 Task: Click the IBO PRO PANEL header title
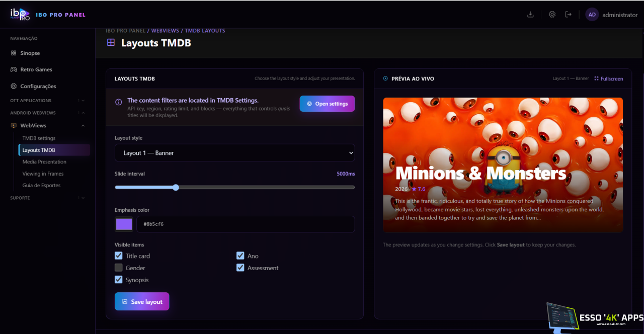coord(60,15)
